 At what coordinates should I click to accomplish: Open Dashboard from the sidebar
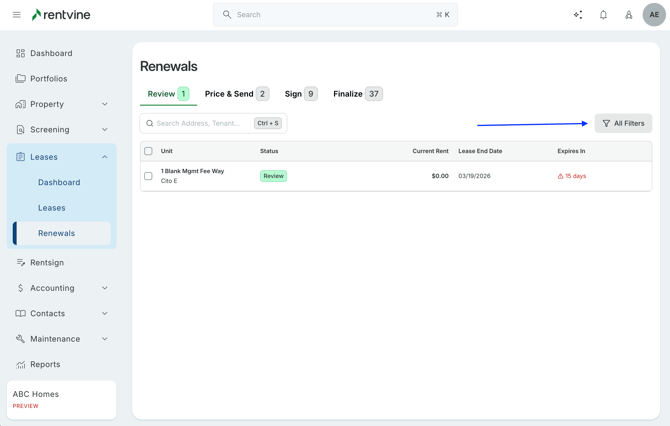(x=51, y=53)
